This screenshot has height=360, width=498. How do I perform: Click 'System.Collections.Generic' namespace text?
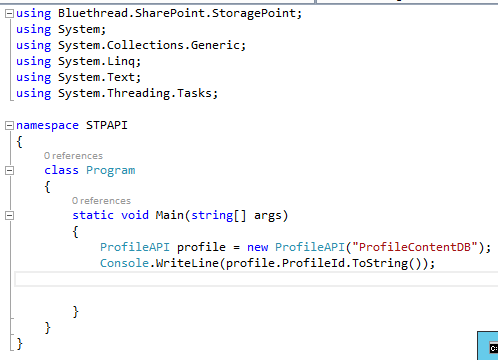pyautogui.click(x=149, y=45)
